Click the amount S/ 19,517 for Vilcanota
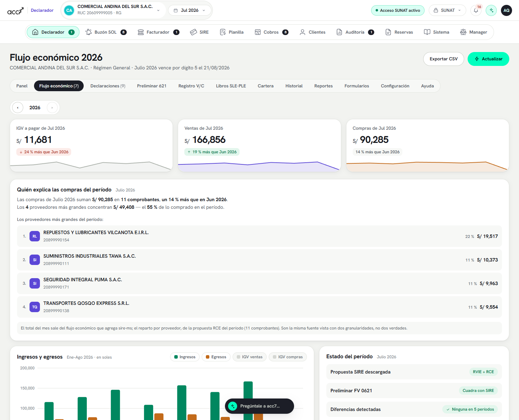Image resolution: width=519 pixels, height=420 pixels. [487, 236]
